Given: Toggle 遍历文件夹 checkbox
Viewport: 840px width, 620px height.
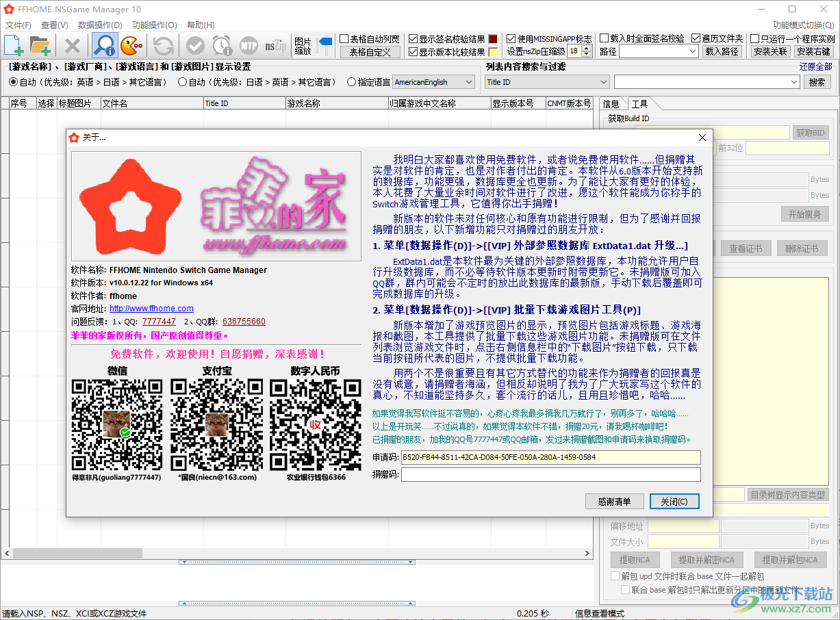Looking at the screenshot, I should tap(696, 38).
